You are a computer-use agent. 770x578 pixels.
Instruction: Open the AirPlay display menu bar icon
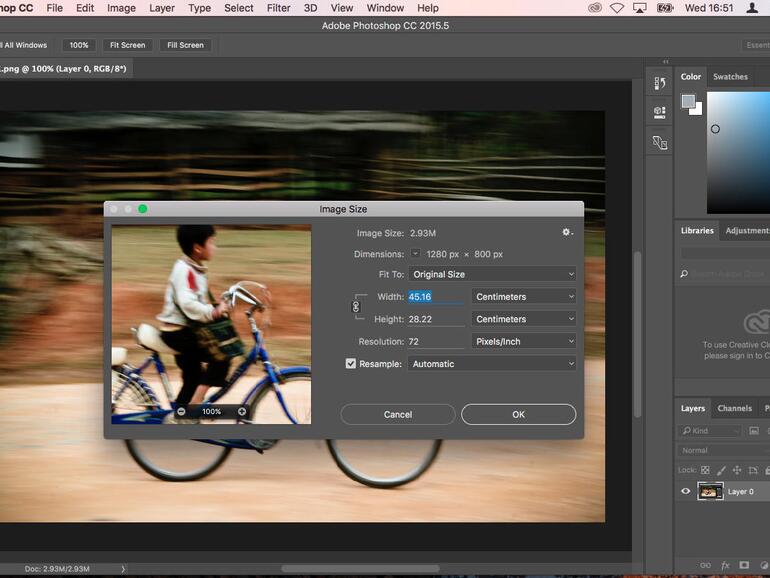pyautogui.click(x=639, y=8)
